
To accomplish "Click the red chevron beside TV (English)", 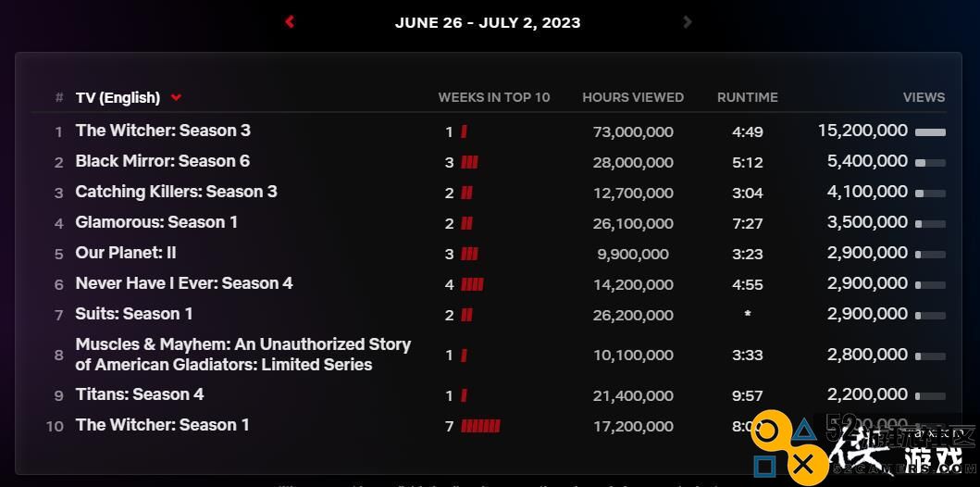I will pyautogui.click(x=176, y=97).
